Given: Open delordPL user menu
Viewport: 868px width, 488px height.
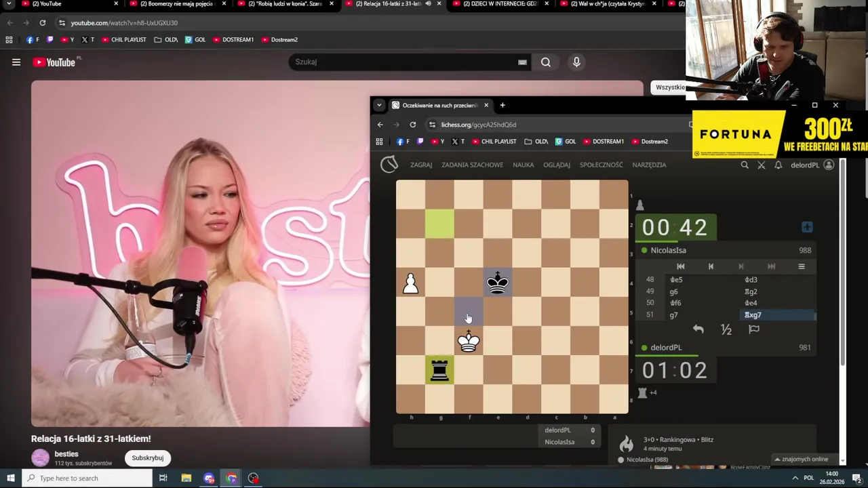Looking at the screenshot, I should 812,165.
